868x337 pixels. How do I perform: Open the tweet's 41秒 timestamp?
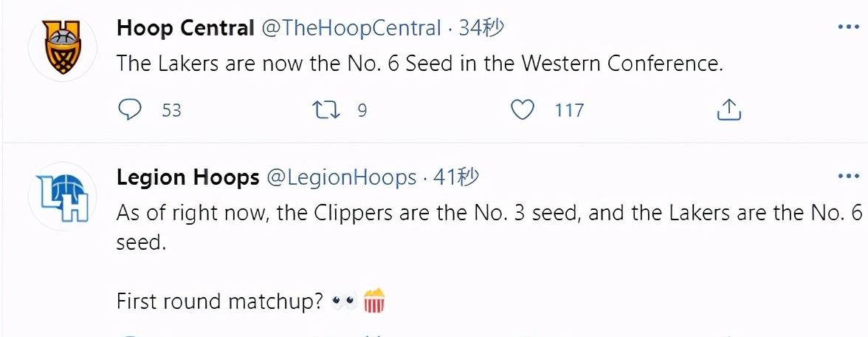point(456,177)
